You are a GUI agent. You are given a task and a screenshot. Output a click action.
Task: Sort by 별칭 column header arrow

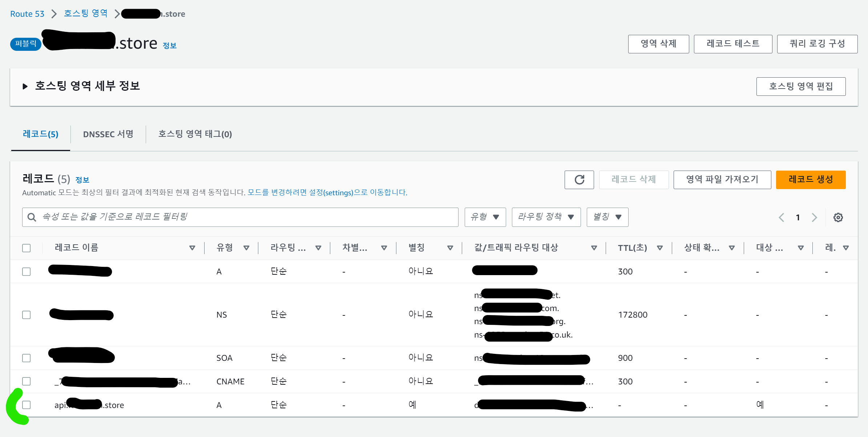450,248
